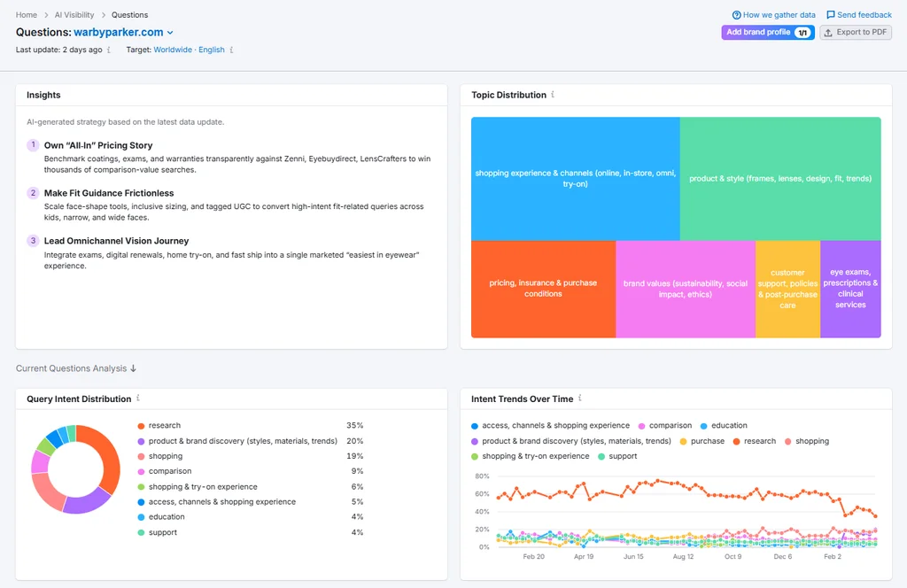Screen dimensions: 907x588
Task: Click the 35% value for research
Action: pyautogui.click(x=354, y=426)
